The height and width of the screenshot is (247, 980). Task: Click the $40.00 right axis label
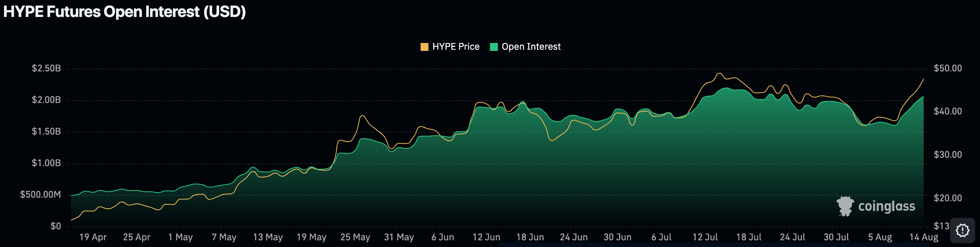(948, 111)
